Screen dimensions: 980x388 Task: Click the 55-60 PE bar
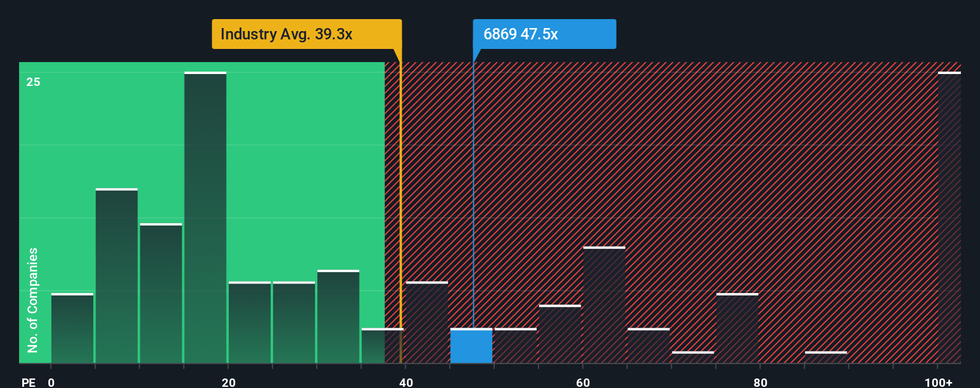pos(560,334)
